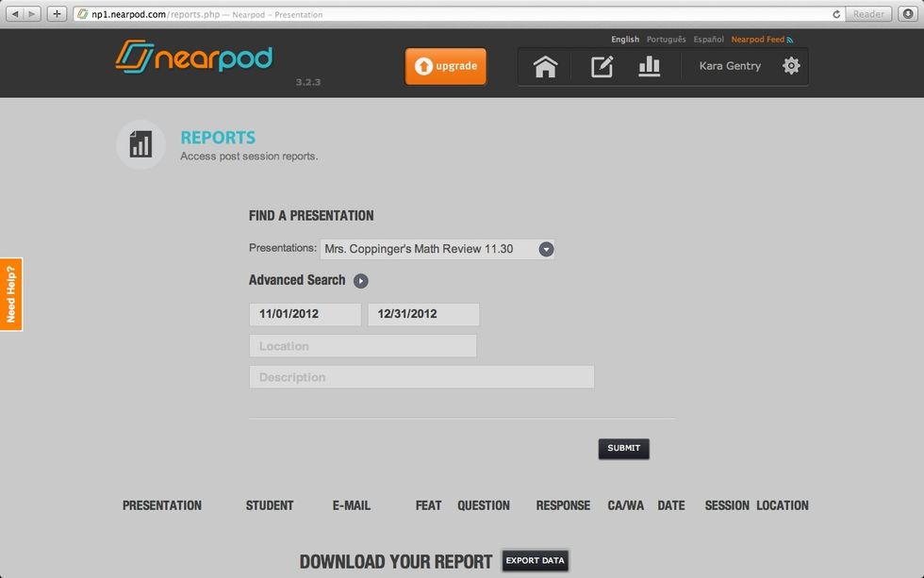The image size is (924, 578).
Task: Switch language to Português
Action: pyautogui.click(x=666, y=39)
